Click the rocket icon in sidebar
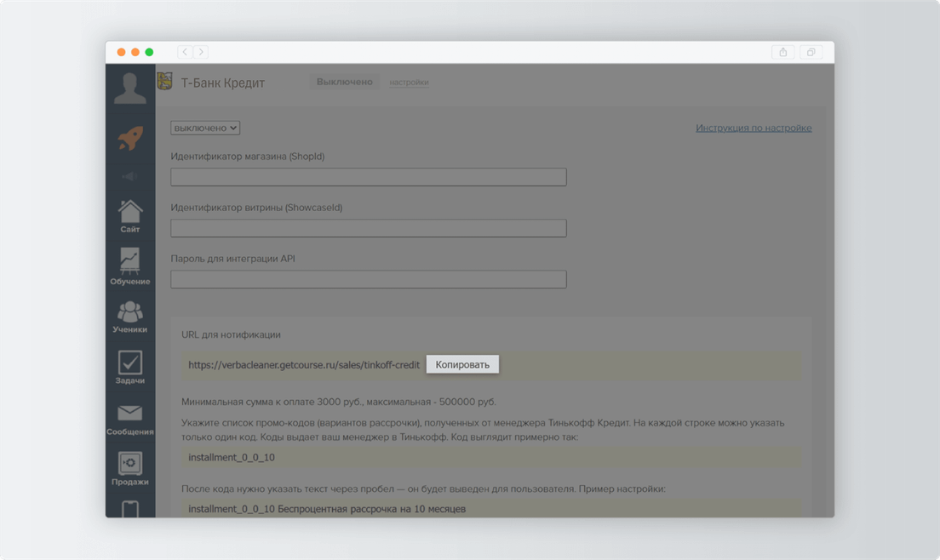Image resolution: width=940 pixels, height=560 pixels. coord(130,138)
